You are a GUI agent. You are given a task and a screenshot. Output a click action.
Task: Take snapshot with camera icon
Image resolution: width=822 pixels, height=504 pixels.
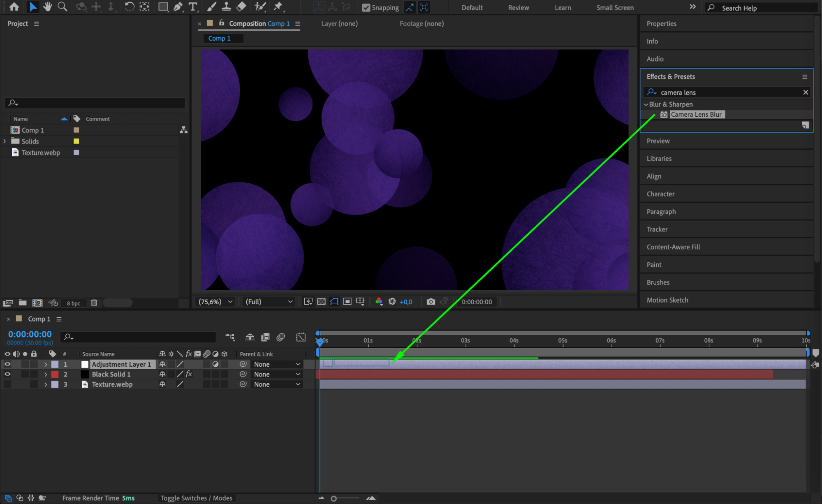431,302
